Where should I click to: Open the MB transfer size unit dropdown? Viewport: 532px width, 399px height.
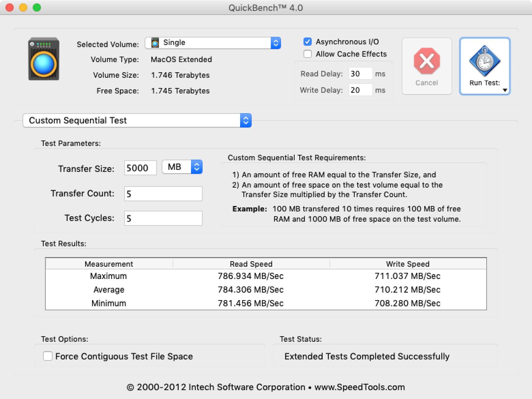click(x=182, y=167)
